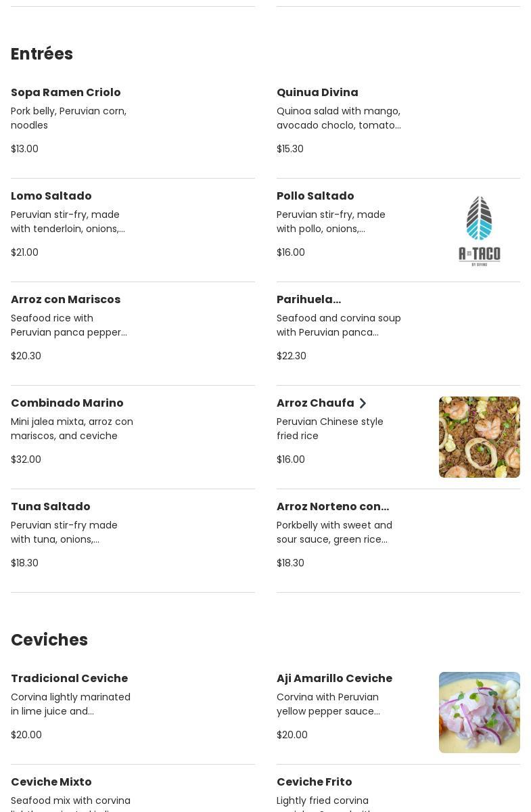
Task: Select the Sopa Ramen Criolo item
Action: [66, 93]
